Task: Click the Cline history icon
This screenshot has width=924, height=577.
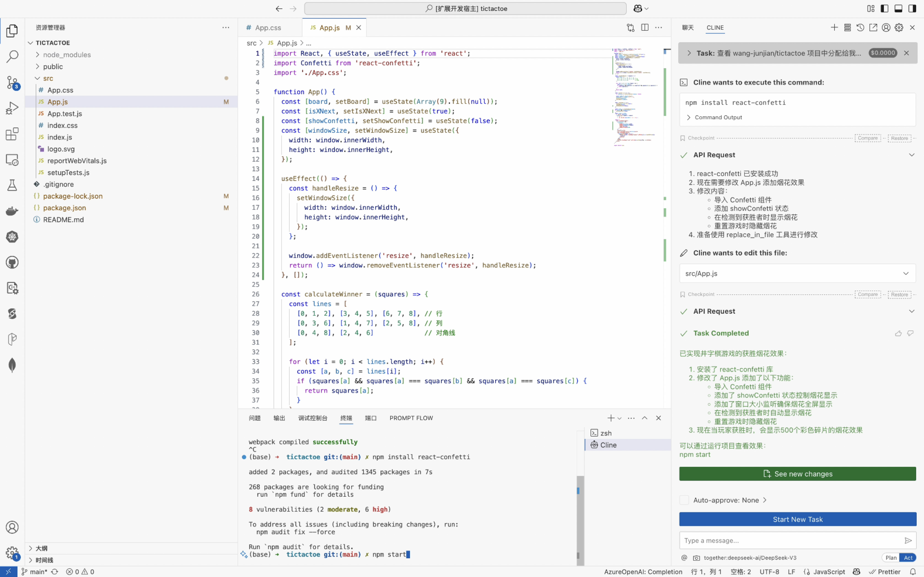Action: [x=860, y=28]
